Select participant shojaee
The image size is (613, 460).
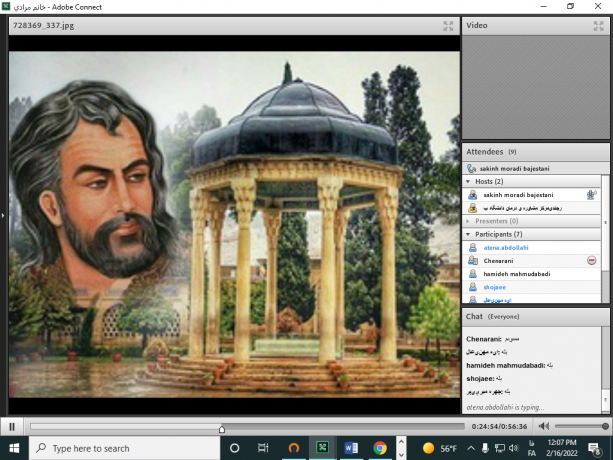tap(531, 287)
